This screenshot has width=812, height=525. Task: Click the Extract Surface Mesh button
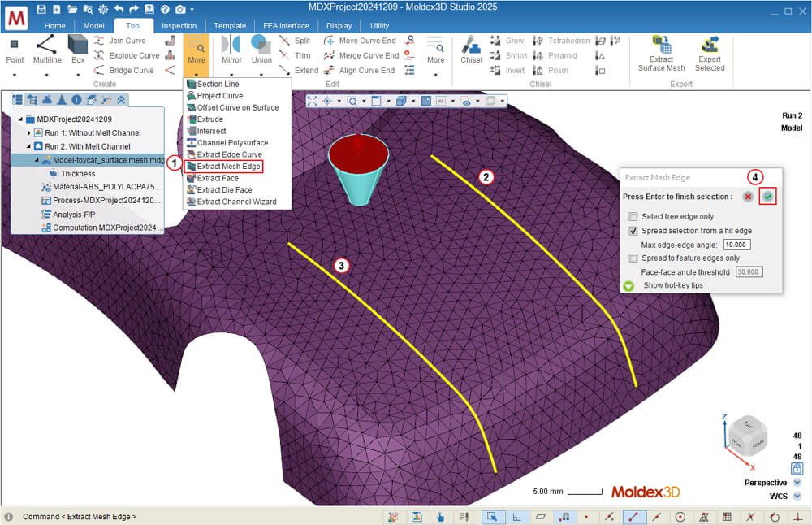click(x=661, y=54)
